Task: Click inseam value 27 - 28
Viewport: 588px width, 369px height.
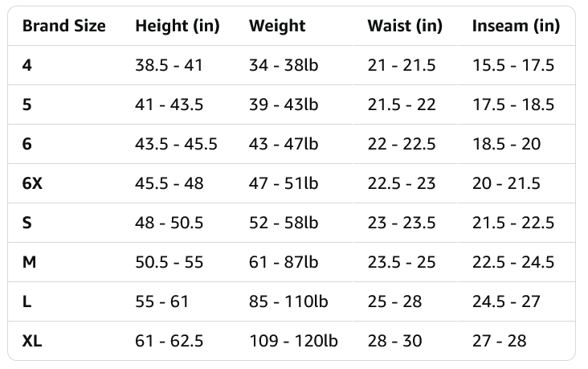Action: [x=499, y=341]
